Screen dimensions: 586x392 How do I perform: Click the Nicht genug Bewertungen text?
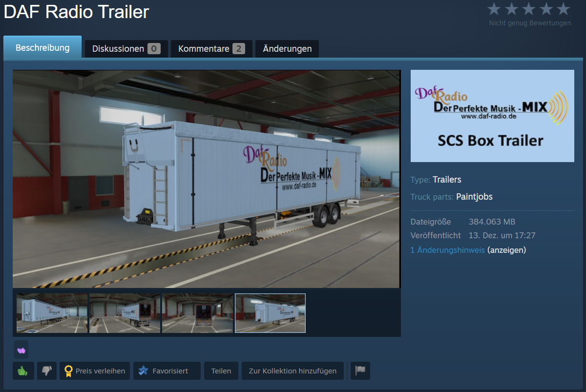click(530, 23)
